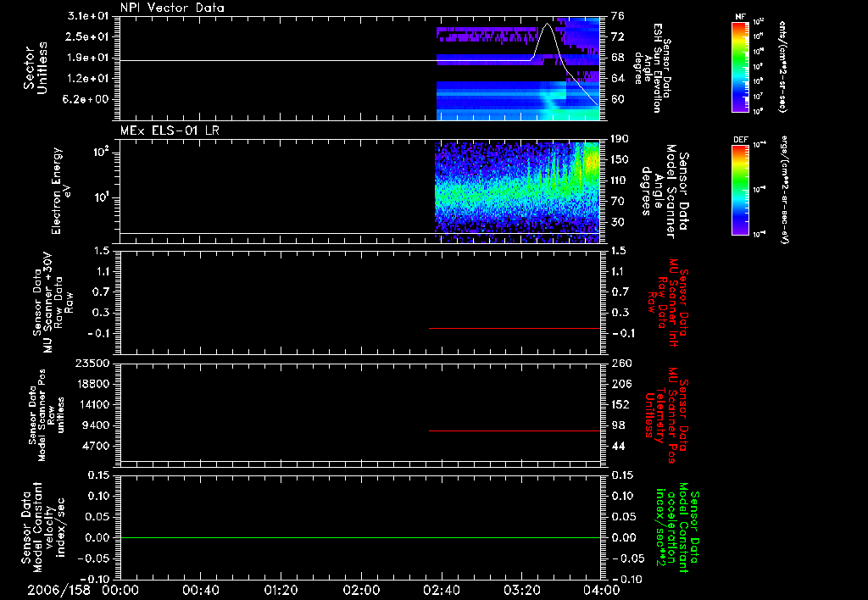868x600 pixels.
Task: Click the 68 degree tick label
Action: [617, 58]
